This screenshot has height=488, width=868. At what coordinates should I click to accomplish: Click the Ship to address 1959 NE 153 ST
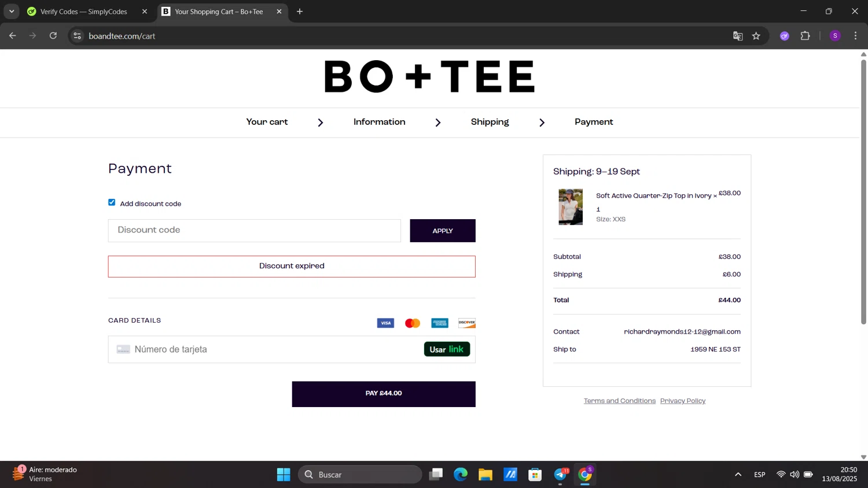coord(716,349)
